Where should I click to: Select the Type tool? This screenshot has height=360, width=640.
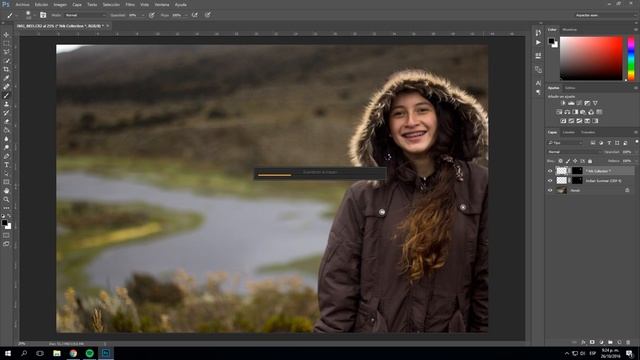tap(6, 165)
